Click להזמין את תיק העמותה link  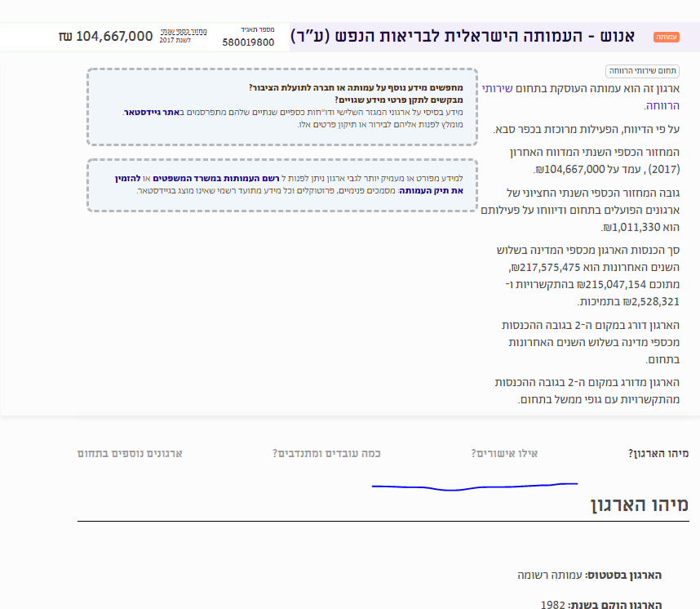click(289, 184)
